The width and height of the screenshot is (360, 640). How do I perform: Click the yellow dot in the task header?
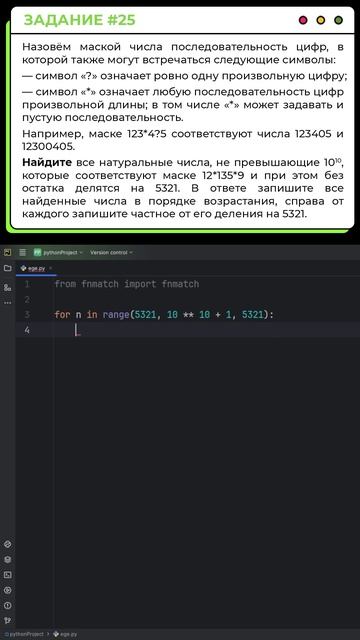pos(321,20)
